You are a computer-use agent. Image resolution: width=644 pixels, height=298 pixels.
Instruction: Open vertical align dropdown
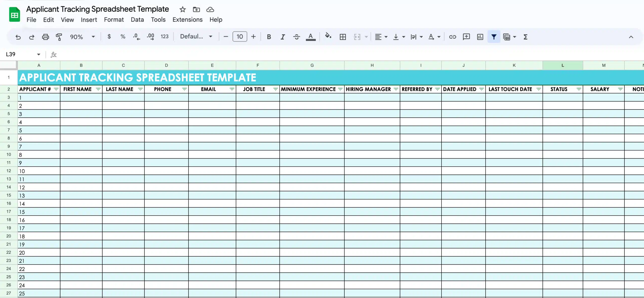pos(399,37)
